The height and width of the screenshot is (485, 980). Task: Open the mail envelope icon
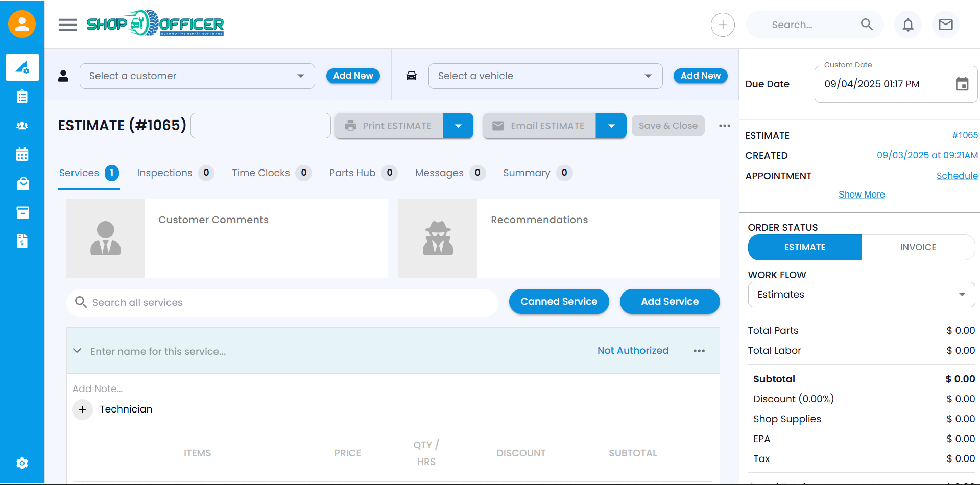[x=945, y=25]
